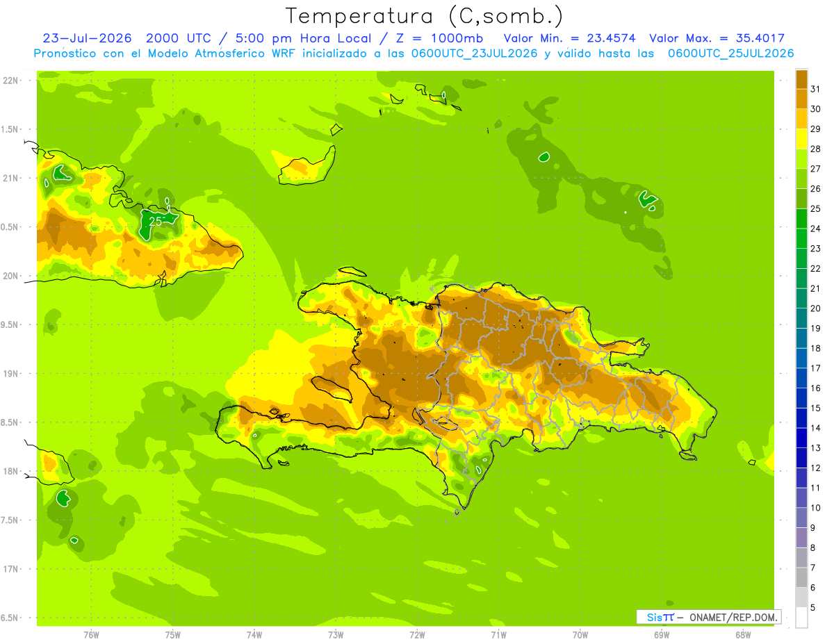
Task: Click the '20N' latitude axis label
Action: tap(10, 276)
